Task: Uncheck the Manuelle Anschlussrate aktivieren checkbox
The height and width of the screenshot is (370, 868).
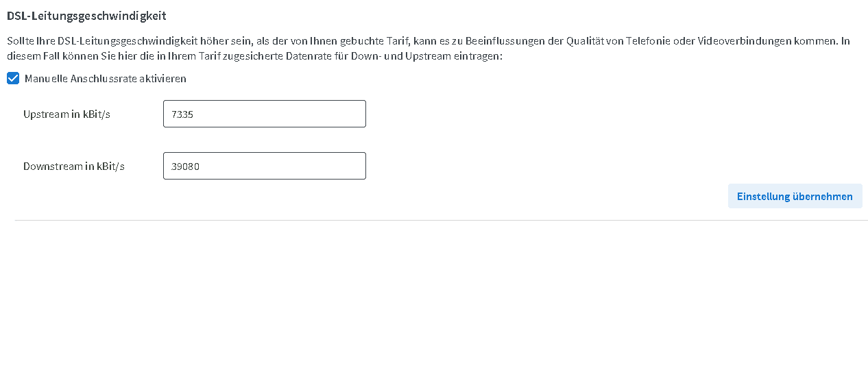Action: coord(13,79)
